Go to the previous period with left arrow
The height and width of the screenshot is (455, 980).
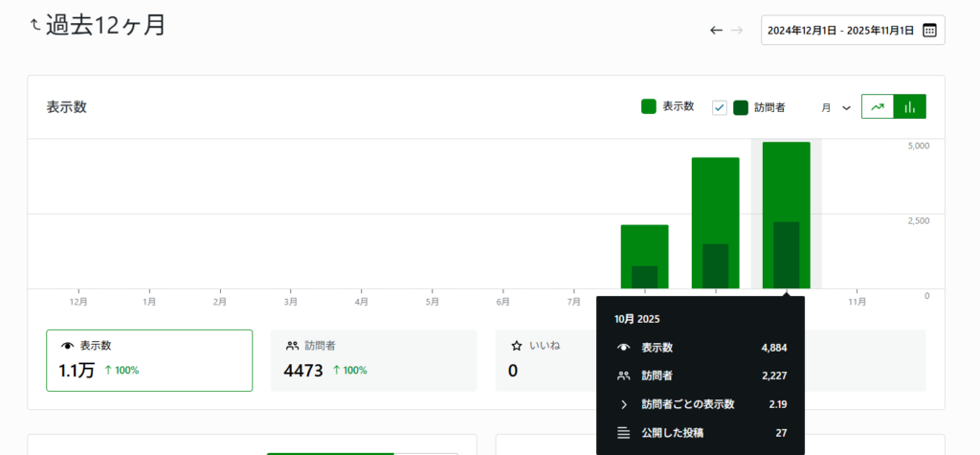716,30
